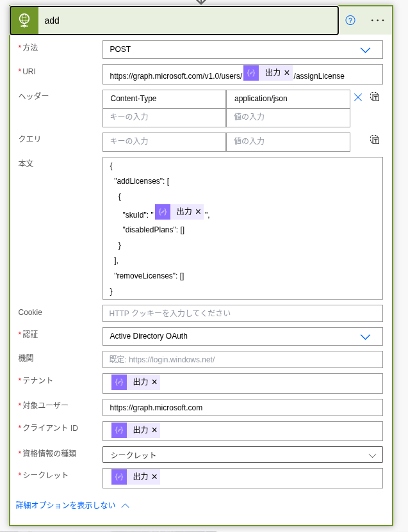Image resolution: width=408 pixels, height=532 pixels.
Task: Collapse via 詳細オプションを表示しない link
Action: [x=72, y=505]
